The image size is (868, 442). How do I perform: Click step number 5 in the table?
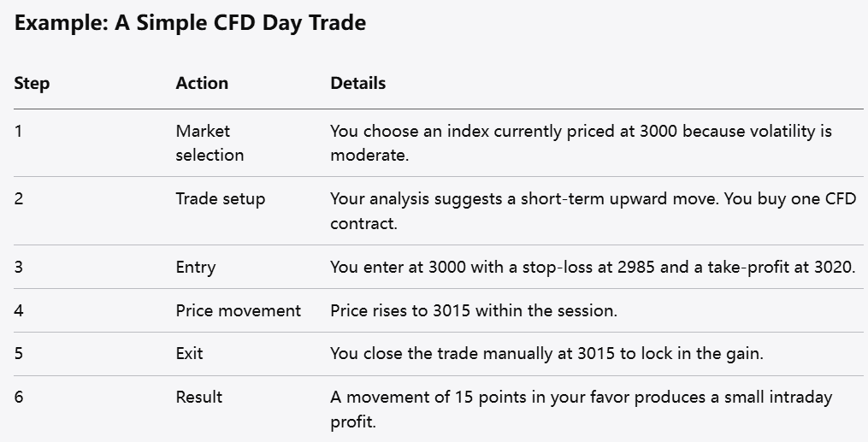point(19,353)
